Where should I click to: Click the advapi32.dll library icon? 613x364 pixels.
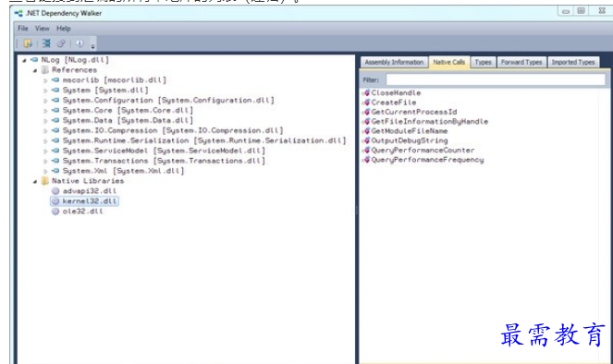pyautogui.click(x=55, y=191)
